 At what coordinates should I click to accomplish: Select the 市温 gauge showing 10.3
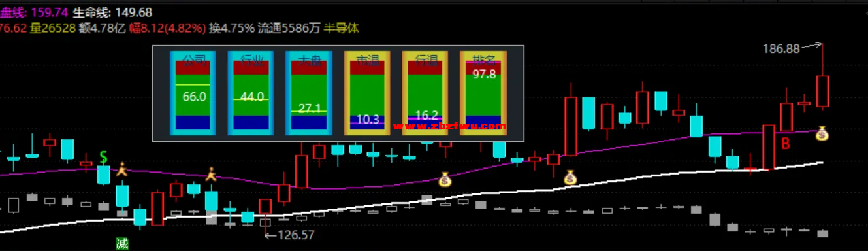[367, 93]
